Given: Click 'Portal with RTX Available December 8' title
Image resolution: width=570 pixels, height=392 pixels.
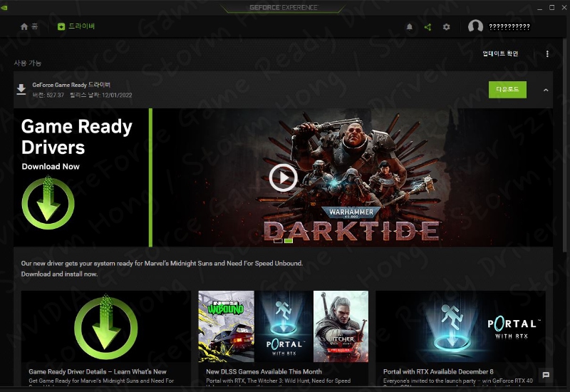Looking at the screenshot, I should click(438, 371).
